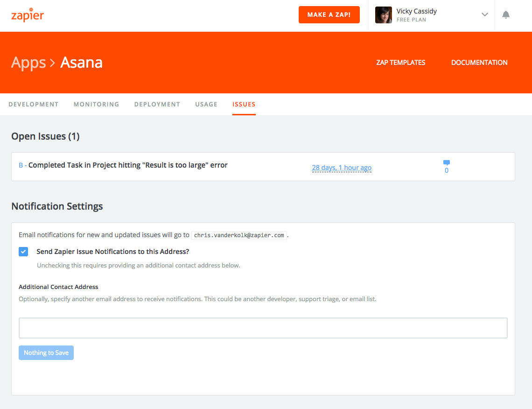The height and width of the screenshot is (409, 532).
Task: Click the Asana breadcrumb title
Action: (81, 63)
